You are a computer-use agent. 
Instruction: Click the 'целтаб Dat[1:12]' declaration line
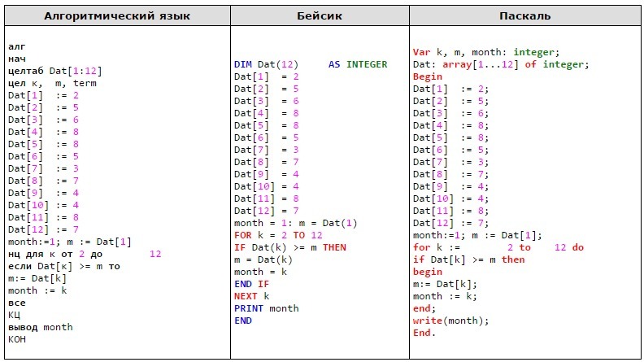54,71
